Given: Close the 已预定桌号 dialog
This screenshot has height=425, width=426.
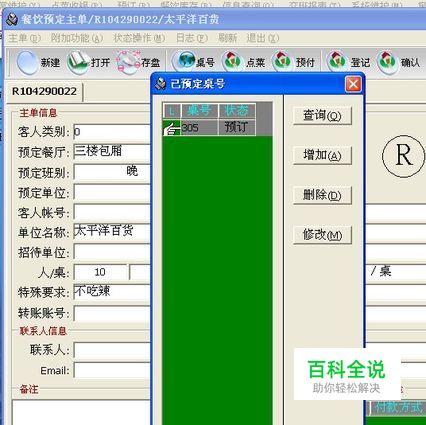Looking at the screenshot, I should pyautogui.click(x=353, y=84).
